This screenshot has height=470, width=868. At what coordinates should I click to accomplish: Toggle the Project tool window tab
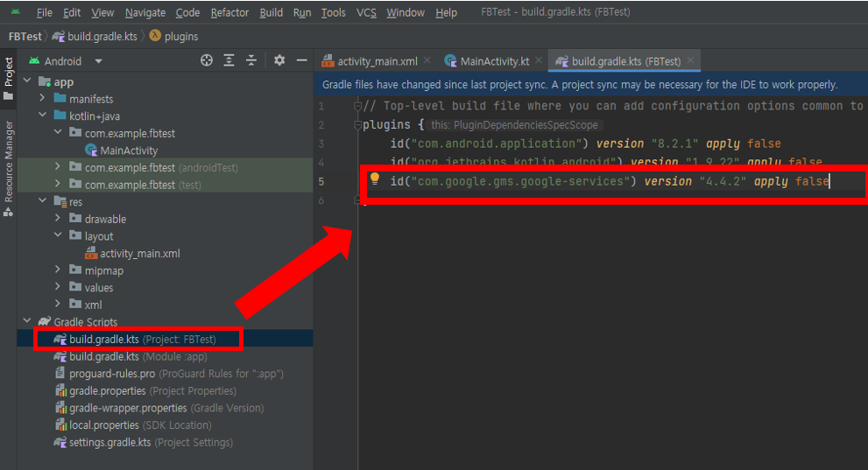[8, 78]
